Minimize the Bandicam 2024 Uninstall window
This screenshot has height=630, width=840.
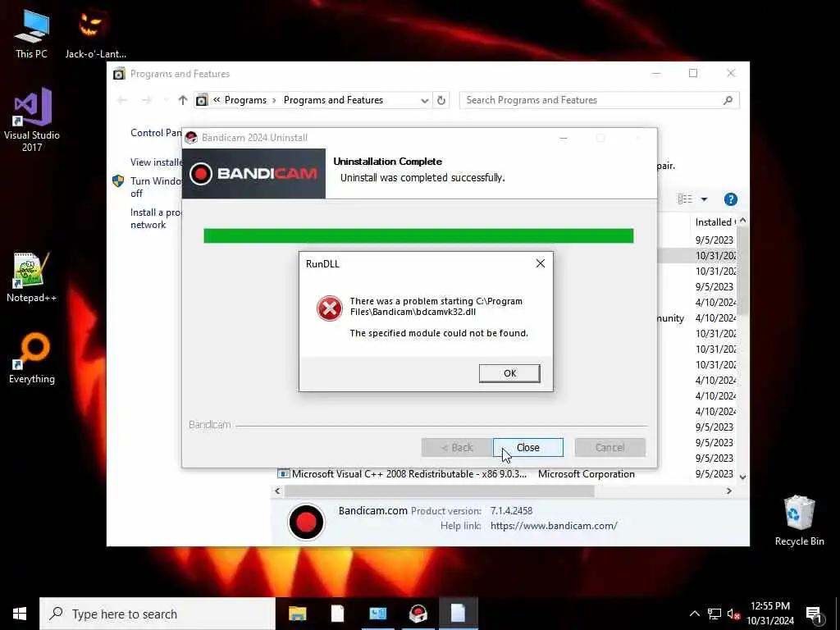[x=563, y=138]
